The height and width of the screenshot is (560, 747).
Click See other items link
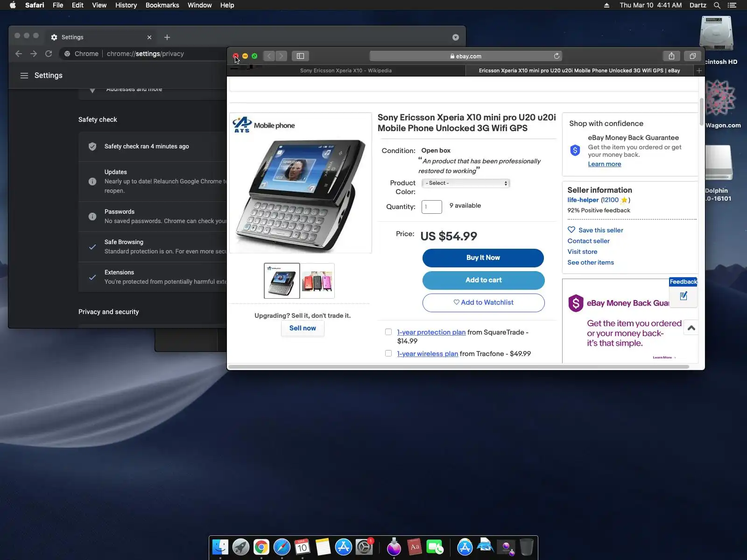[591, 262]
